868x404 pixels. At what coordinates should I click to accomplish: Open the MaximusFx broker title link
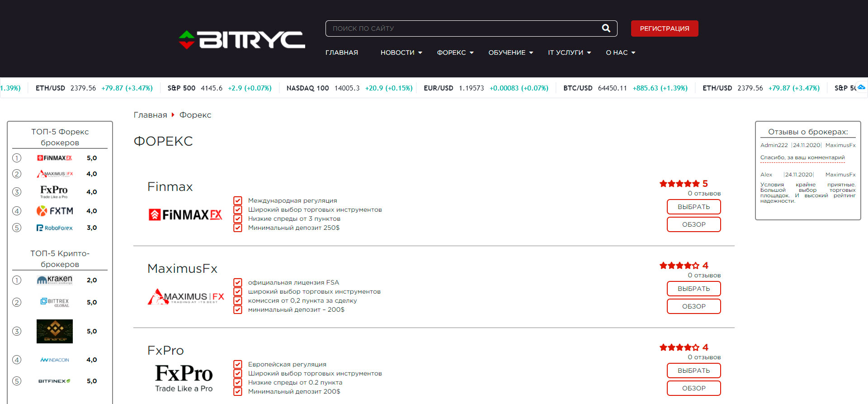pyautogui.click(x=183, y=269)
